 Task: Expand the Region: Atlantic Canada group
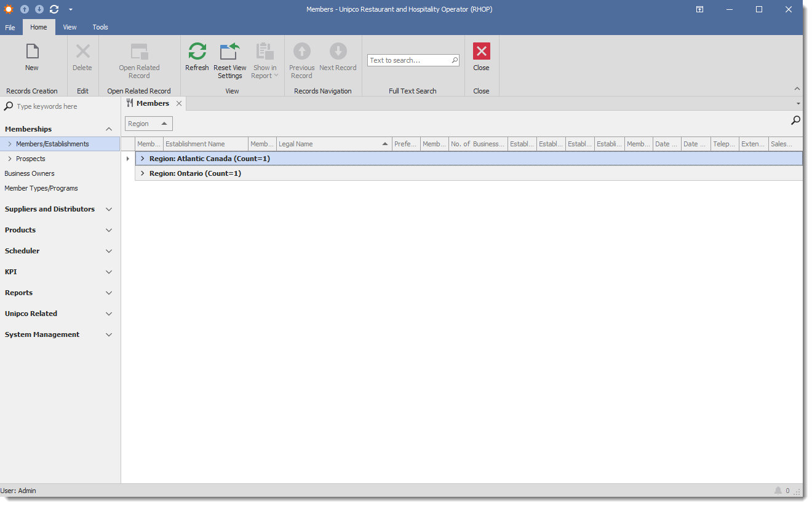point(143,159)
